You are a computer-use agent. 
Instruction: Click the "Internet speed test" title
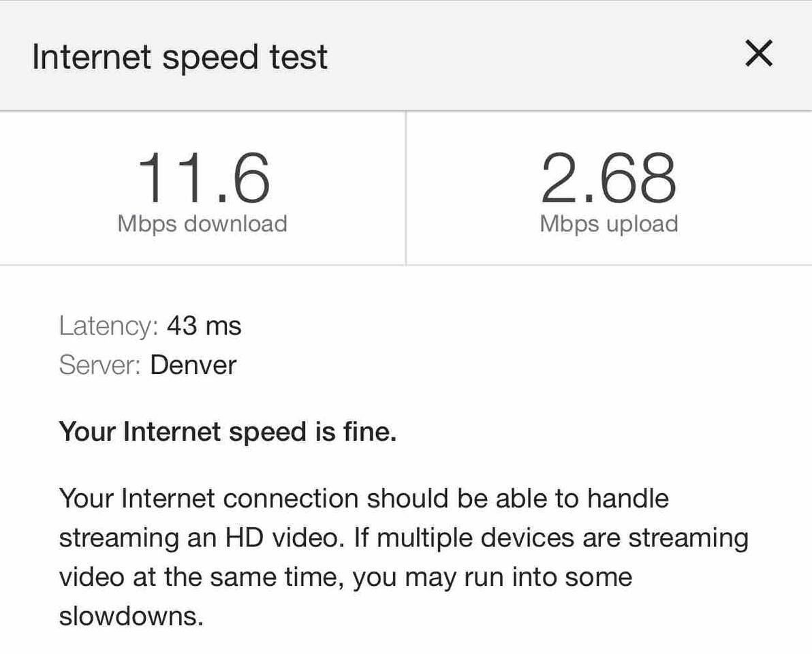180,57
